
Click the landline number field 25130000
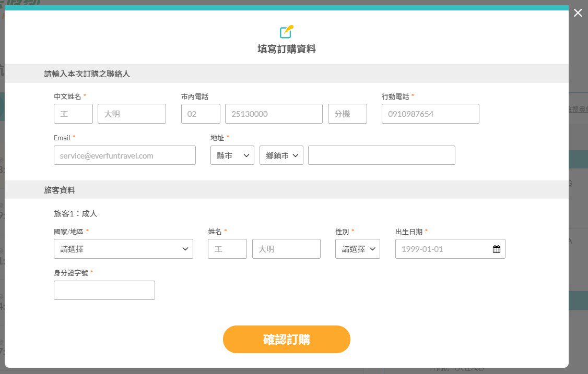pyautogui.click(x=274, y=114)
